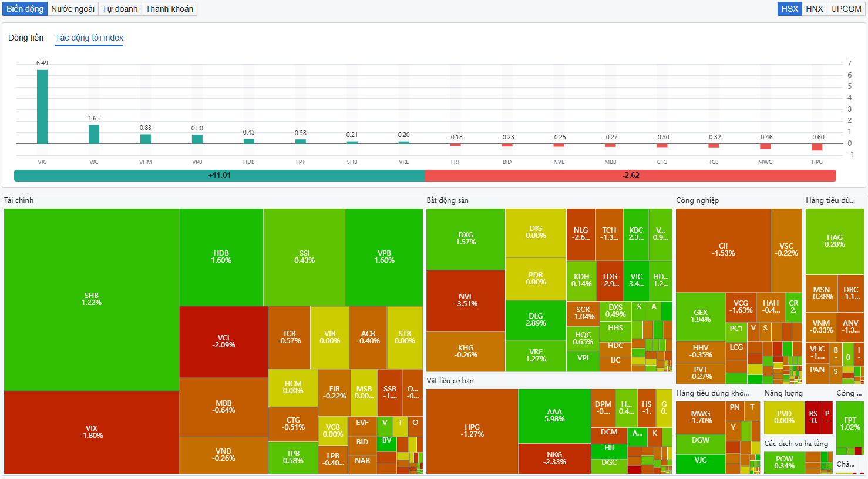
Task: Click the DXG 1.57% tile
Action: coord(466,239)
